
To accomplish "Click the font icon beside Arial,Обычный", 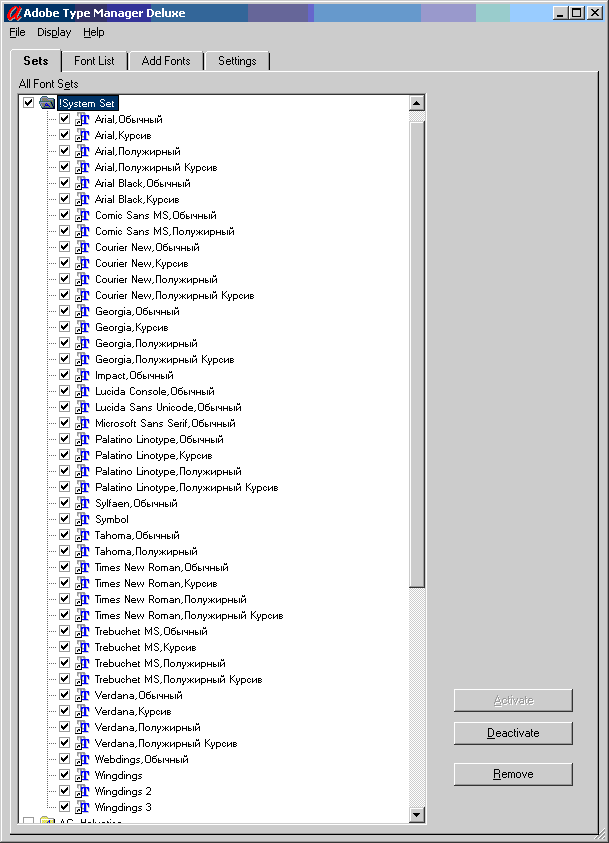I will (x=82, y=119).
